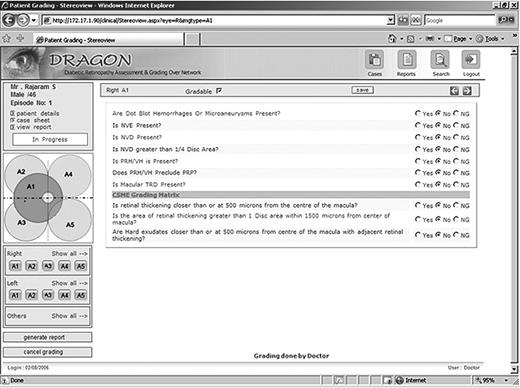
Task: Open the Cases icon in header
Action: (x=375, y=60)
